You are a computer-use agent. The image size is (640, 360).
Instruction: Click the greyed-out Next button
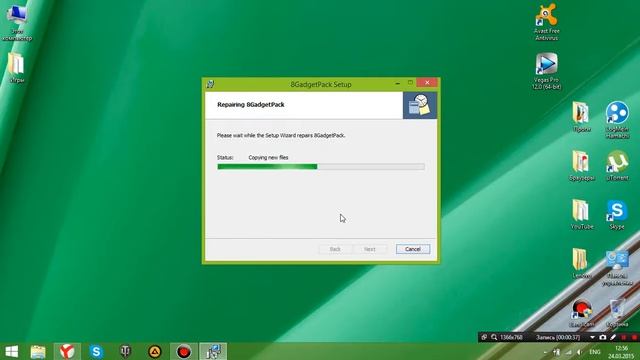[x=370, y=249]
